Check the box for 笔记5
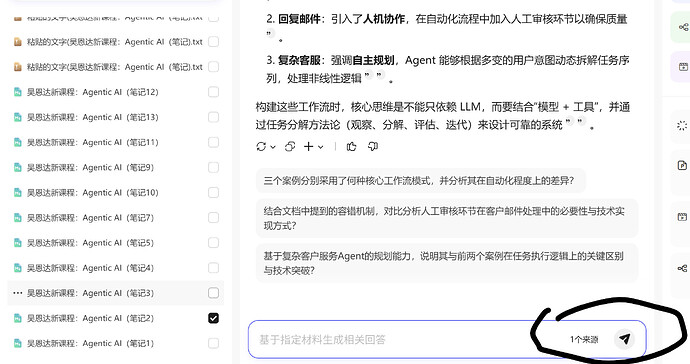The image size is (690, 364). (x=213, y=243)
